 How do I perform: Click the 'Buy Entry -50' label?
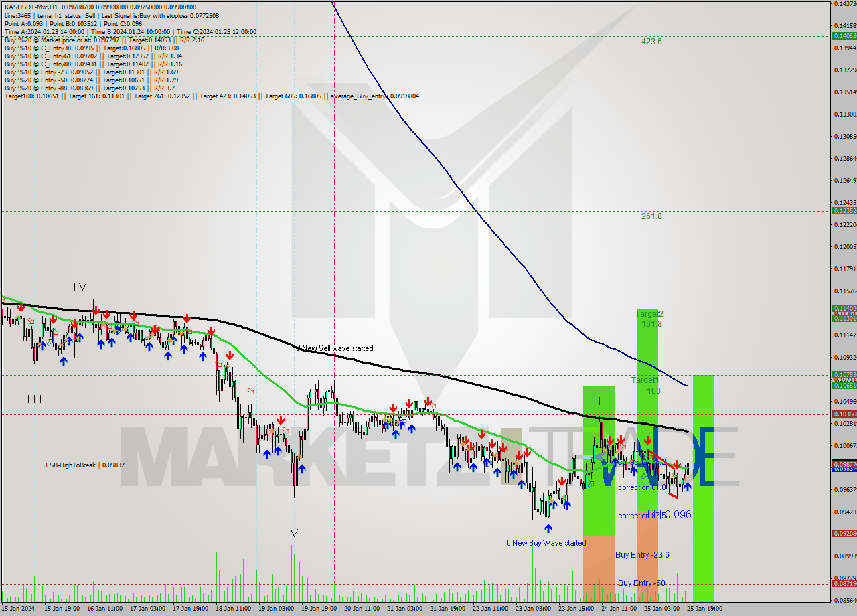coord(641,583)
